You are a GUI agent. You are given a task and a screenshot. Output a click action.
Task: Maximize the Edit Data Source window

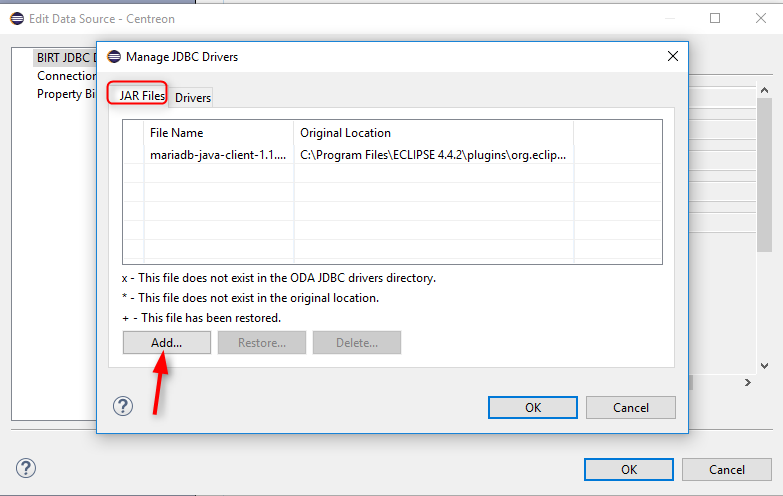click(714, 18)
